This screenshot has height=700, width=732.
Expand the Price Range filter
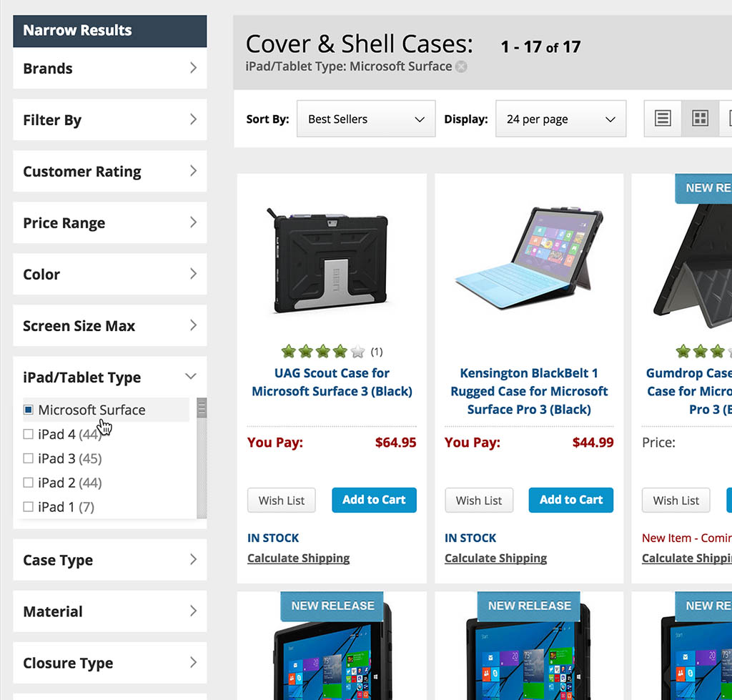(109, 223)
